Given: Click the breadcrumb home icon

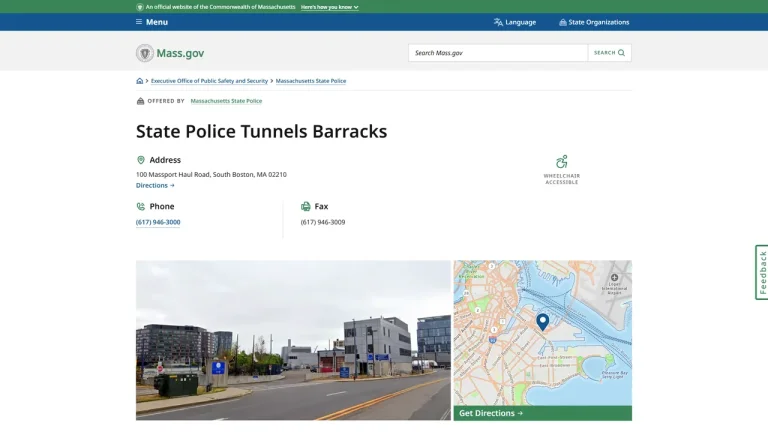Looking at the screenshot, I should (140, 81).
